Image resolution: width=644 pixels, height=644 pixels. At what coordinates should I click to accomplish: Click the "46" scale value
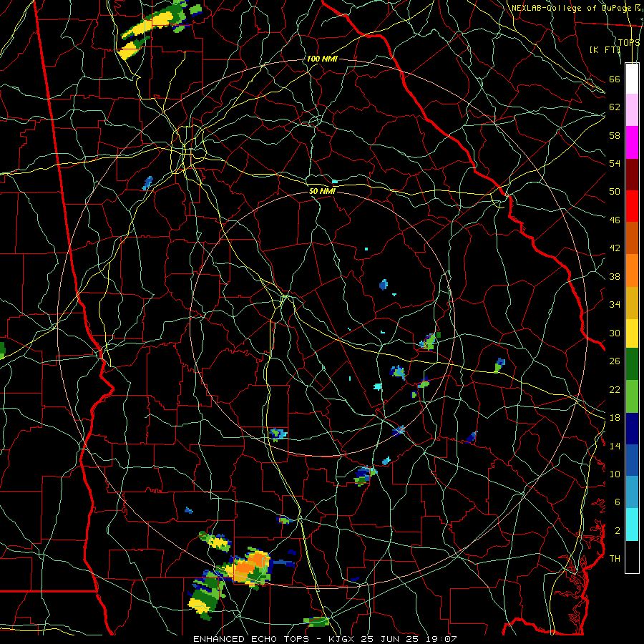(615, 220)
